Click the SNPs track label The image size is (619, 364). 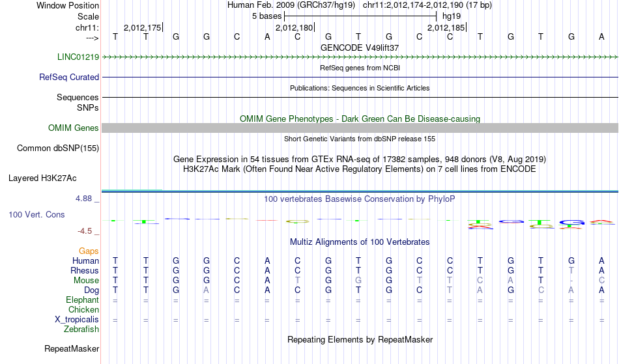pyautogui.click(x=88, y=107)
